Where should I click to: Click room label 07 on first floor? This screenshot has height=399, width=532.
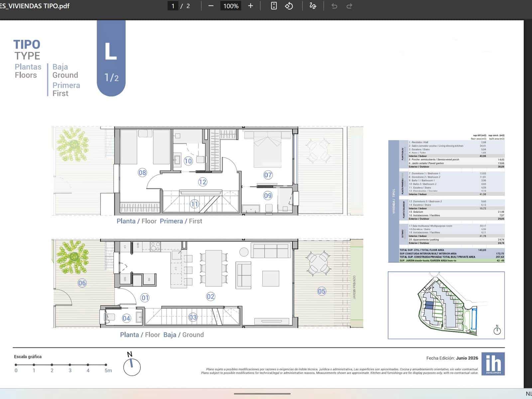(x=268, y=175)
